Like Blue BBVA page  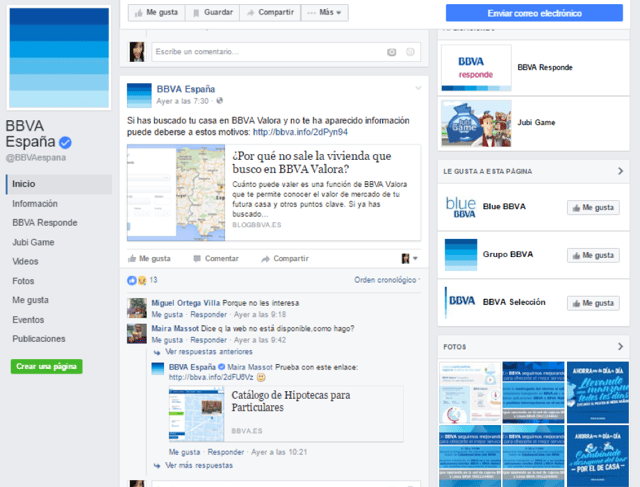coord(593,208)
